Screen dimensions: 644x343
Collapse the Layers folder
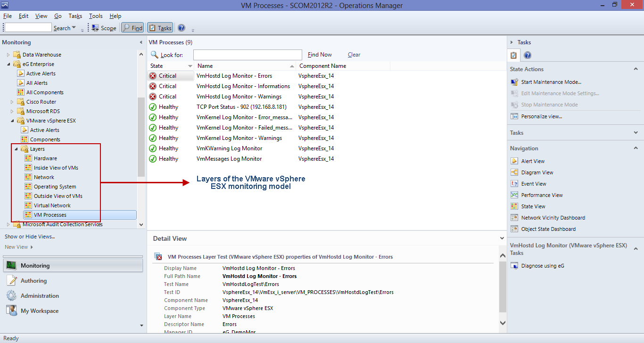click(x=16, y=149)
